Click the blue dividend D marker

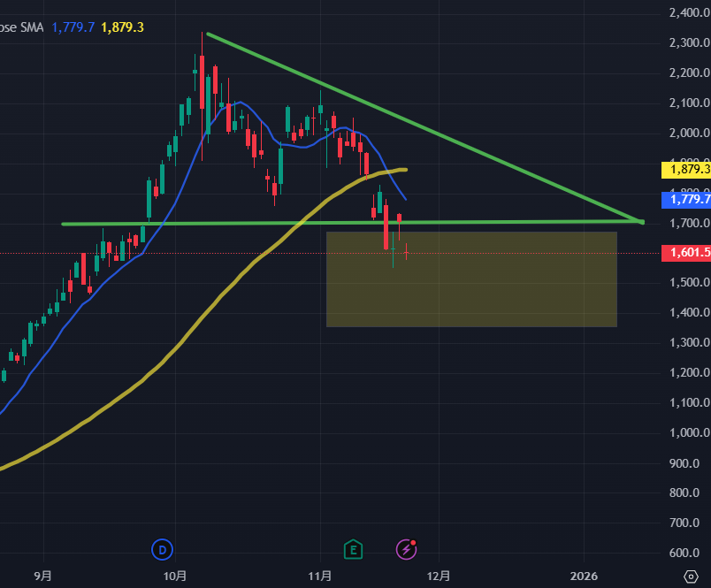click(162, 550)
